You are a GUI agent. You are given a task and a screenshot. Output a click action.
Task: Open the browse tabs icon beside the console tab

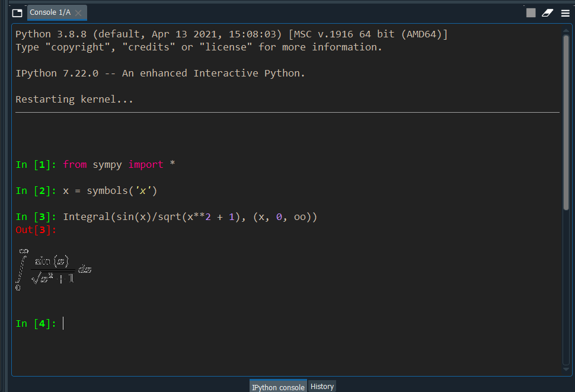[x=16, y=12]
